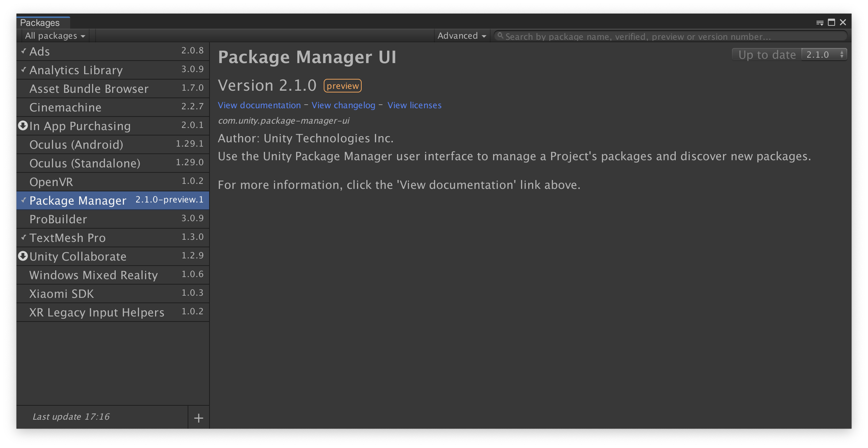Click the Version 2.1.0 heading
Viewport: 868px width, 448px height.
[267, 85]
